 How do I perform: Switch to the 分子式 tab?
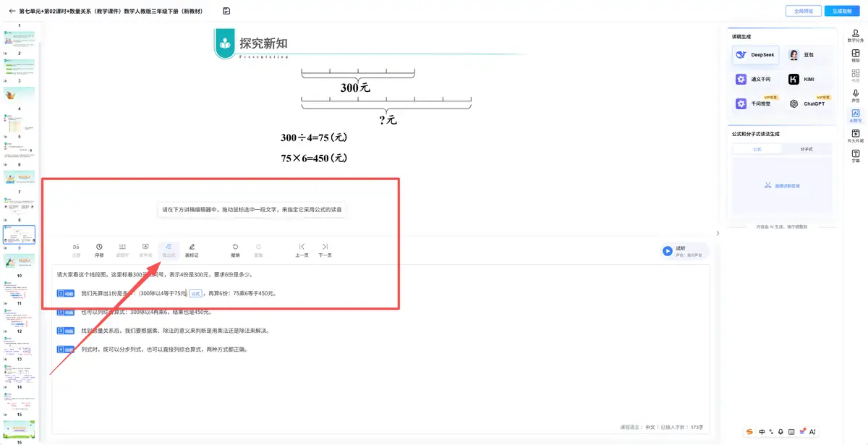pyautogui.click(x=807, y=149)
